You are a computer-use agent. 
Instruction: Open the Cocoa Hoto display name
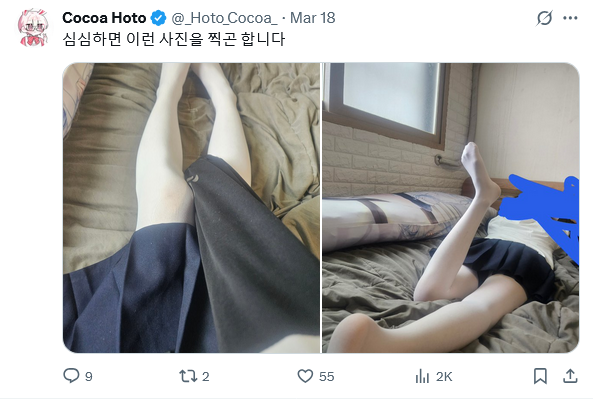tap(104, 18)
